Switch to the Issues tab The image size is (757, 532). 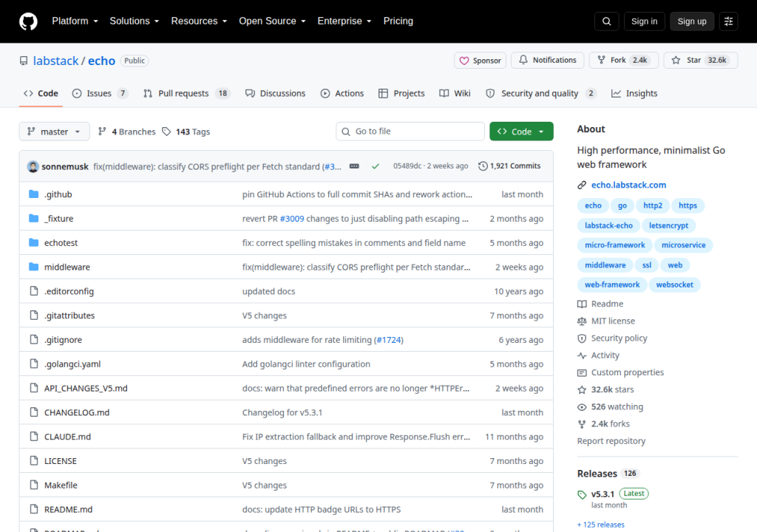(100, 93)
